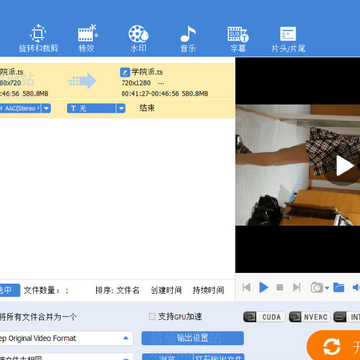Click the 浏览 browse button
360x360 pixels.
pyautogui.click(x=167, y=357)
